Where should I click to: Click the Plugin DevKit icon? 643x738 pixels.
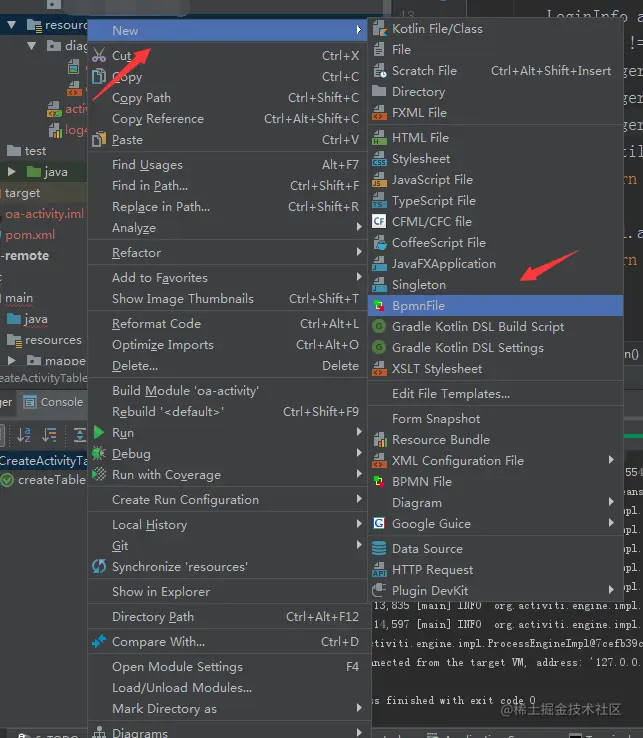(379, 590)
